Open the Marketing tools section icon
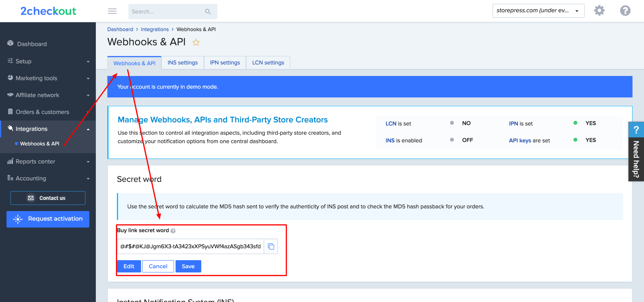 coord(10,78)
